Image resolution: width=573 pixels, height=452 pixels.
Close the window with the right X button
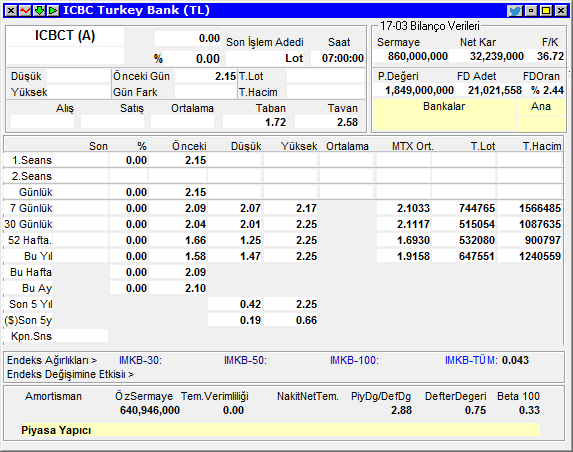click(561, 11)
